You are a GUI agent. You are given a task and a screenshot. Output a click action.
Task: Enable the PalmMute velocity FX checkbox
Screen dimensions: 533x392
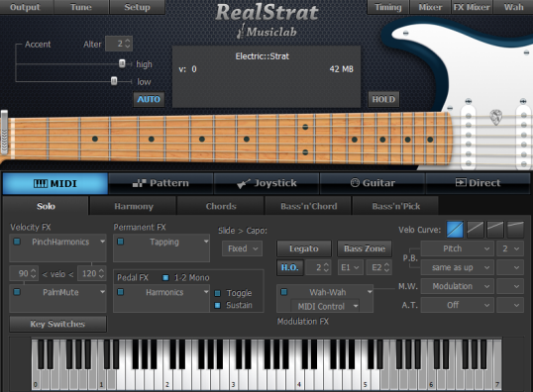[17, 292]
